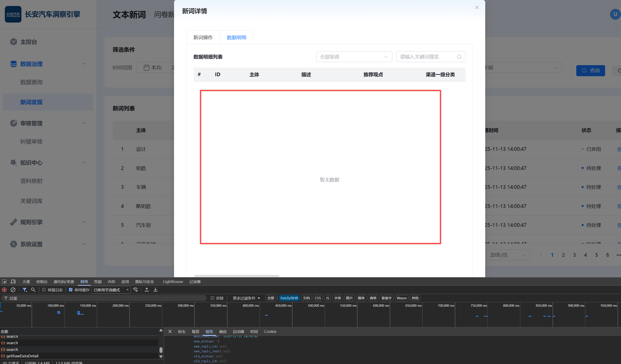Open network conditions wifi icon
The height and width of the screenshot is (364, 621).
(x=135, y=290)
